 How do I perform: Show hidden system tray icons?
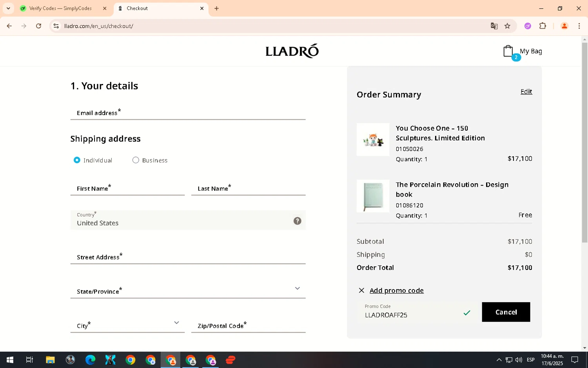point(499,360)
